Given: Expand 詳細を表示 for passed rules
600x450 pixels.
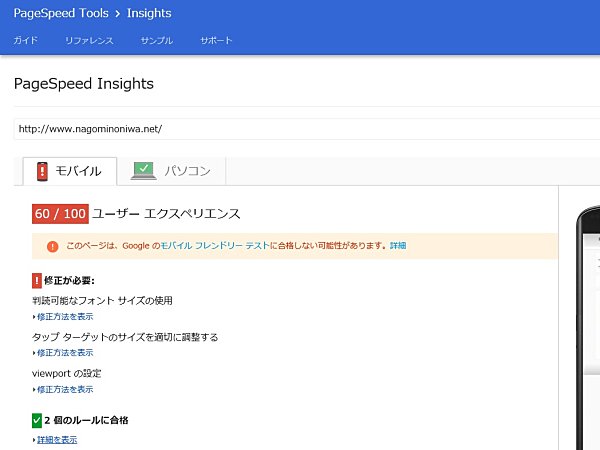Looking at the screenshot, I should (x=57, y=440).
